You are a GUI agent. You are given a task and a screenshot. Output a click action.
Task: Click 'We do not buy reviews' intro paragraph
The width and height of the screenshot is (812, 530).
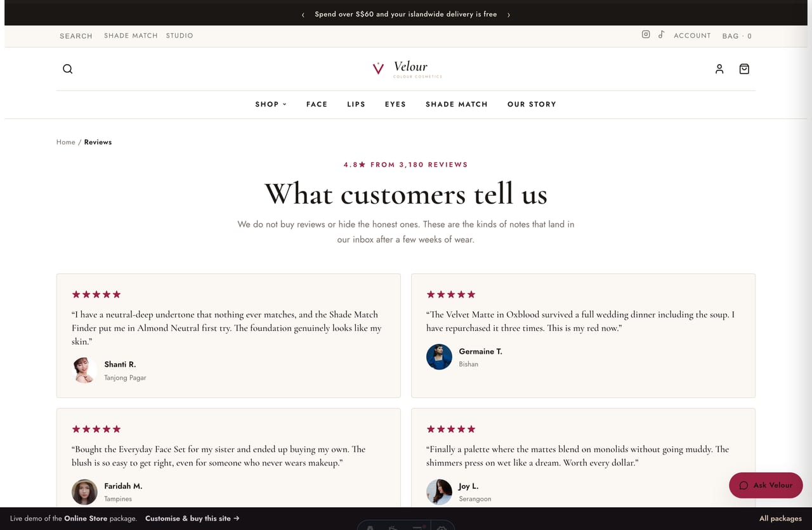(x=406, y=232)
